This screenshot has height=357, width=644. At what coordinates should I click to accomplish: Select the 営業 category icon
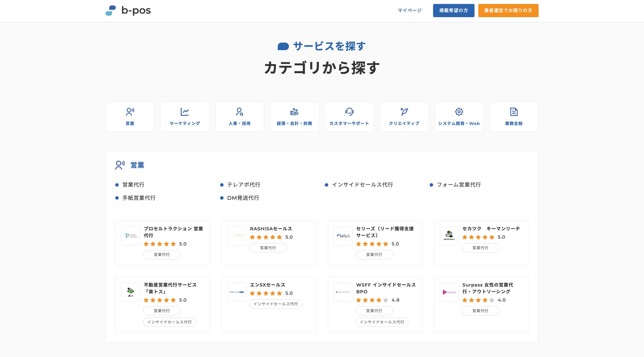(x=130, y=112)
